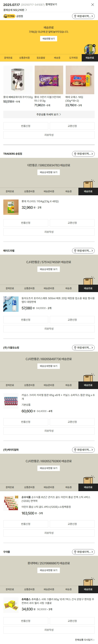The image size is (98, 644).
Task: Request exchange for 포카리스웨트 order
Action: point(72,320)
